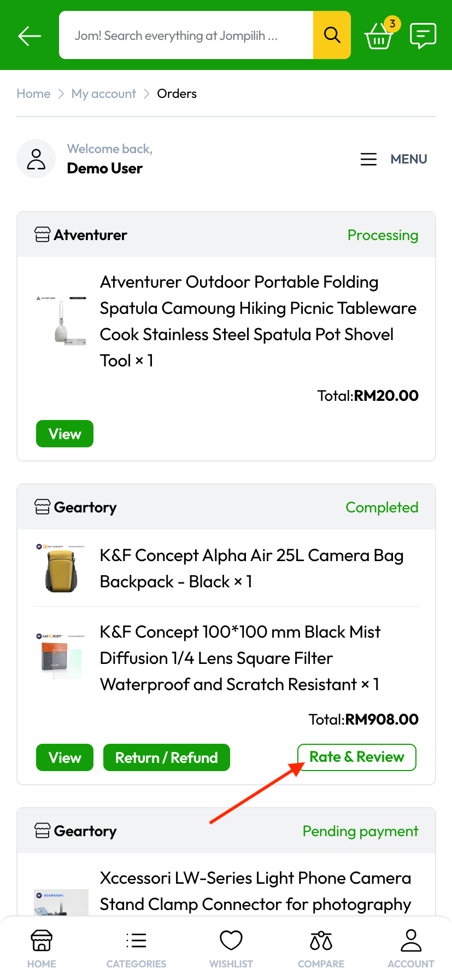452x980 pixels.
Task: Click the My account breadcrumb link
Action: point(104,94)
